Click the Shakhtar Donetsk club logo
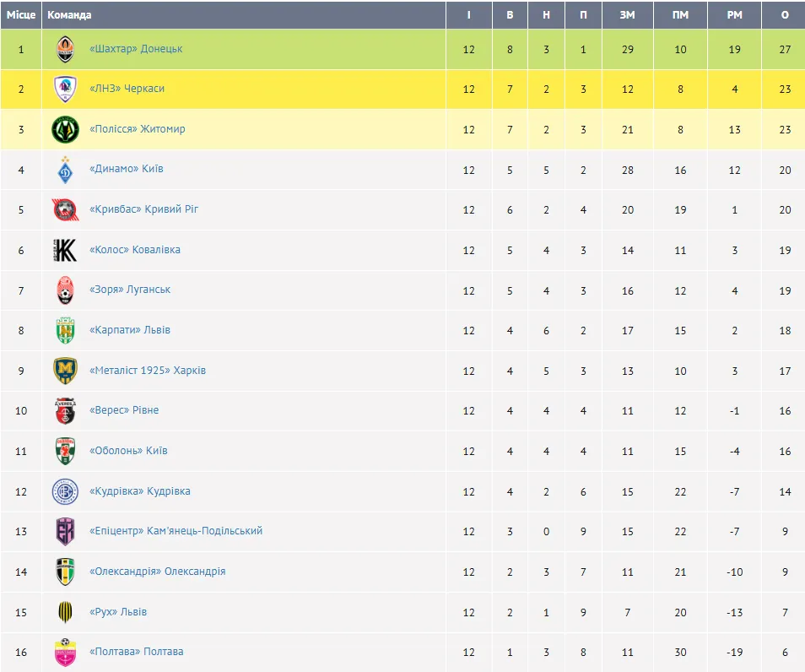Viewport: 805px width, 672px height. [x=65, y=49]
